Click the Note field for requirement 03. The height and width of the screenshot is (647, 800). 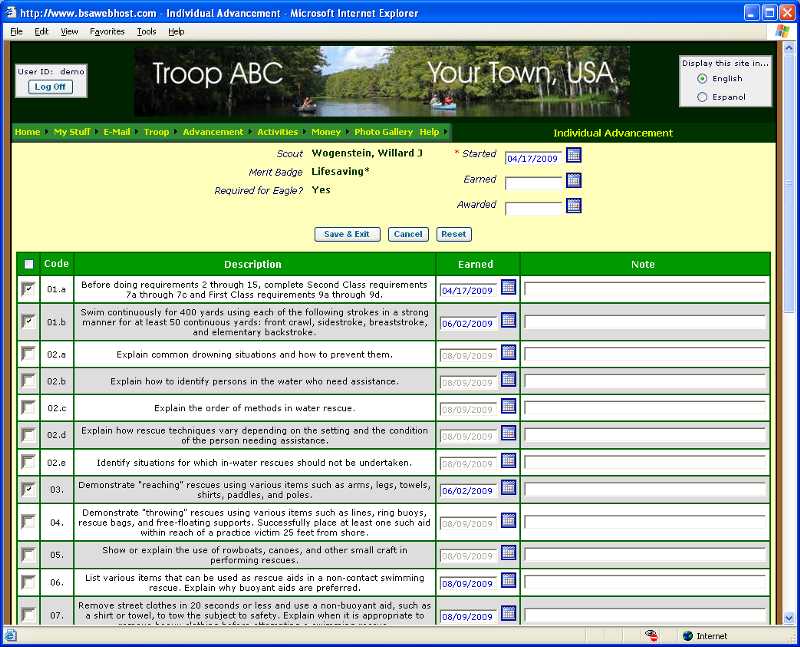tap(645, 489)
